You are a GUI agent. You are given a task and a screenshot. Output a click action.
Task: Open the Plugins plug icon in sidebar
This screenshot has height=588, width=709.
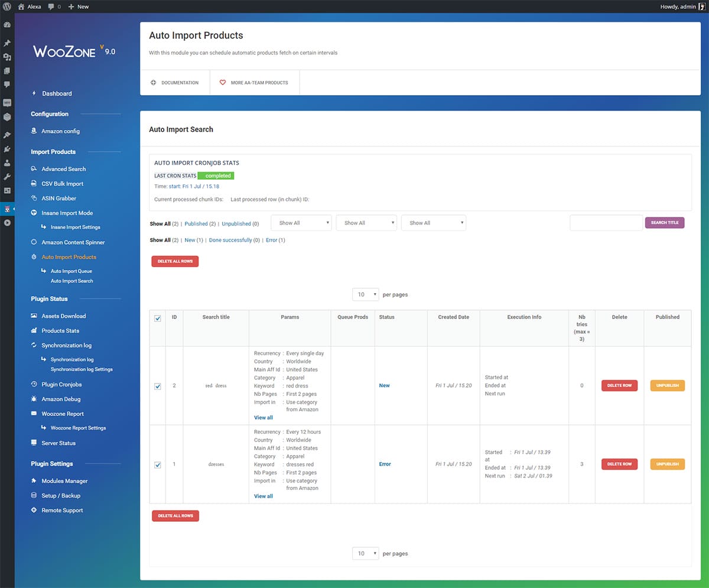[x=7, y=149]
